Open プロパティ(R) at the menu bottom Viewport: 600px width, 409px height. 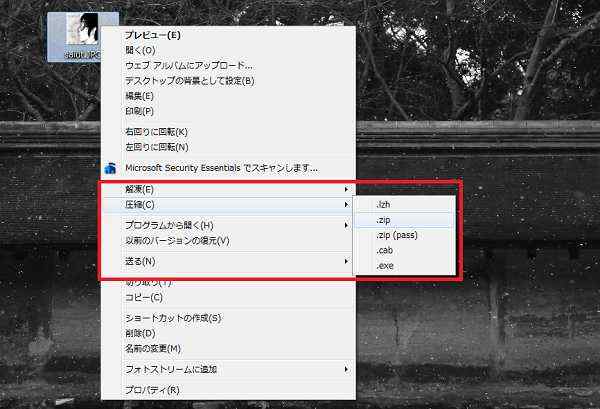point(152,390)
